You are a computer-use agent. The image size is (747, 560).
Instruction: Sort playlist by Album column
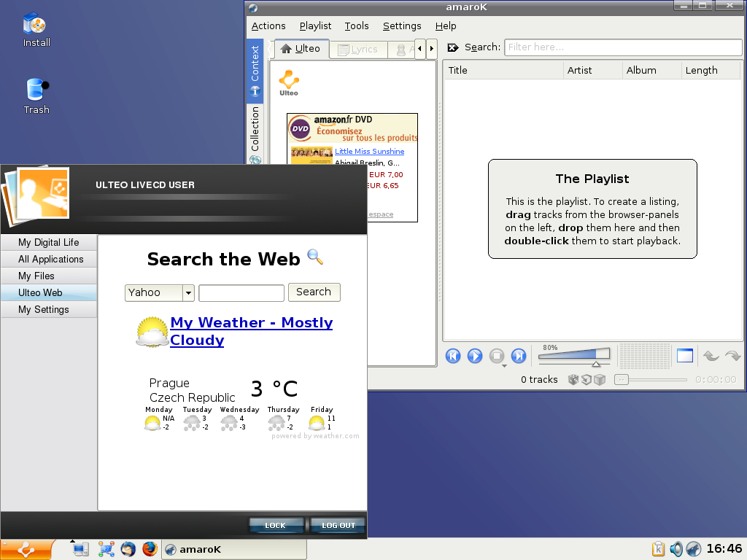[x=651, y=71]
